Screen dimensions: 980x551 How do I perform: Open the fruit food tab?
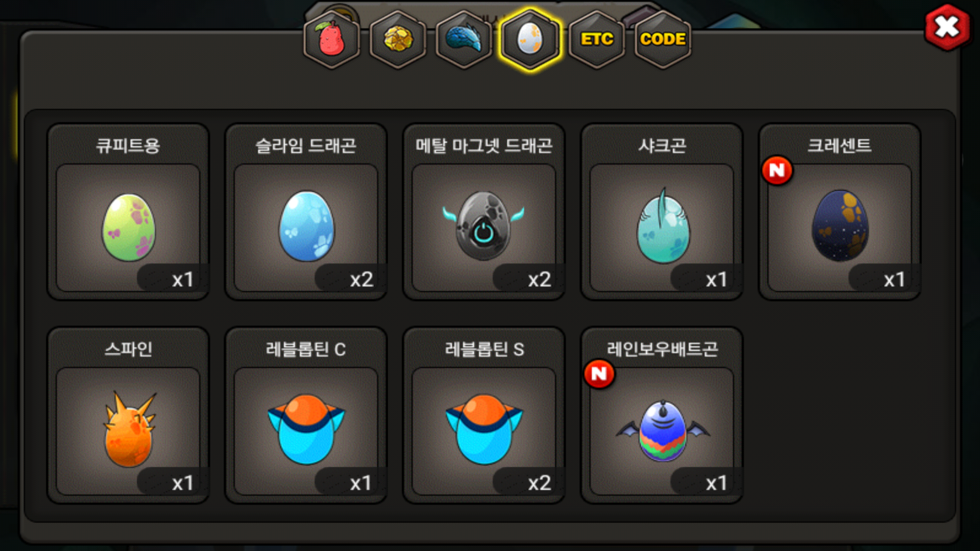(x=332, y=39)
